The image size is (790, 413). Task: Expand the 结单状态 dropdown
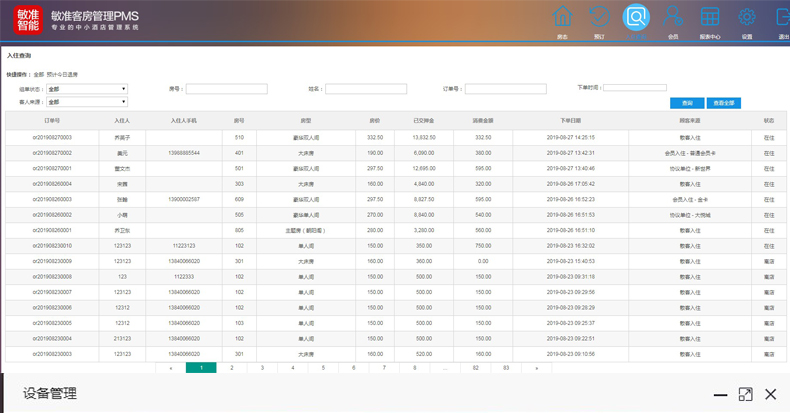click(x=87, y=89)
